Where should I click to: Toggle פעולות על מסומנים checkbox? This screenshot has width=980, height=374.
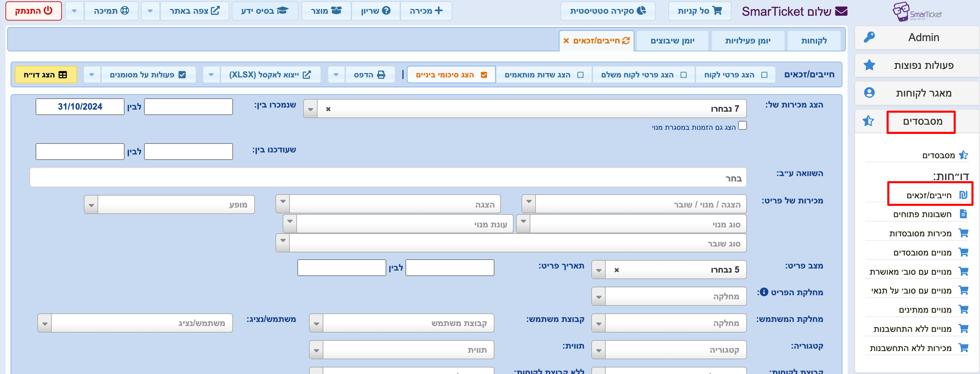[x=182, y=75]
